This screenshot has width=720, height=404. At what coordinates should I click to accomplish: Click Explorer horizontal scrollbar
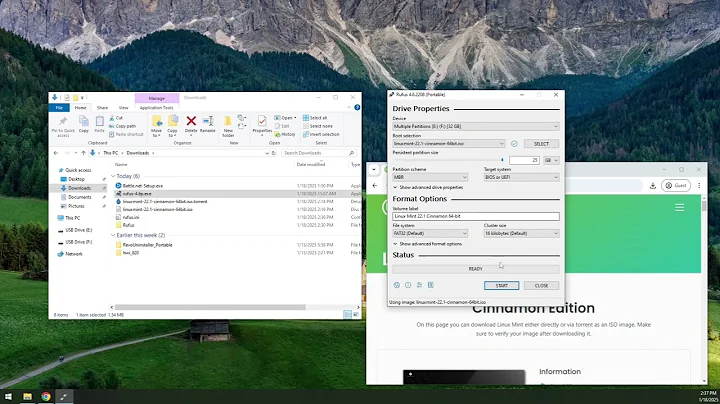[x=210, y=307]
